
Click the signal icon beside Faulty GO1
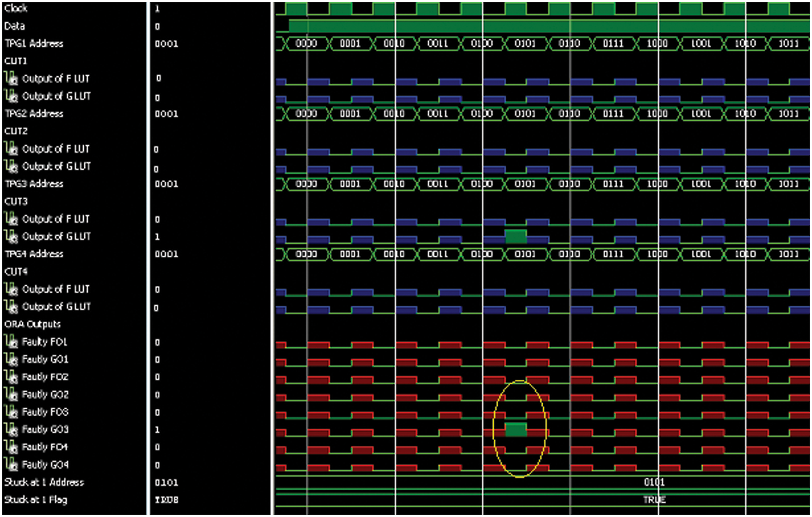point(11,359)
